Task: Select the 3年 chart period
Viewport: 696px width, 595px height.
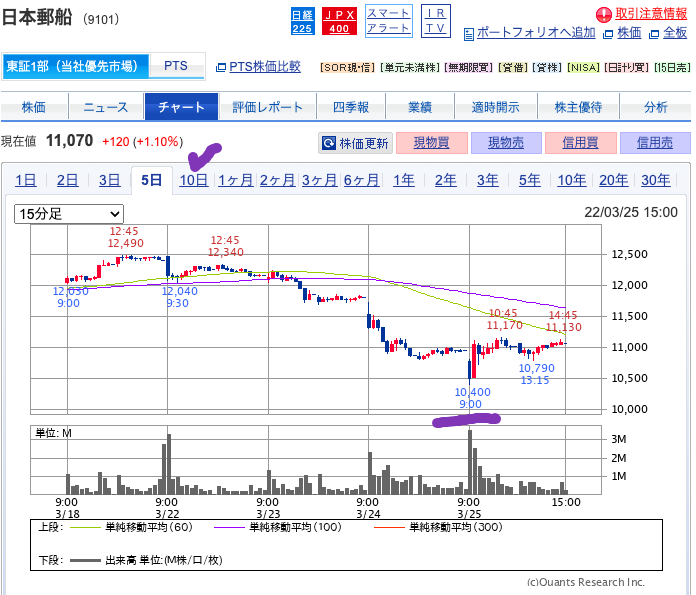Action: [x=487, y=180]
